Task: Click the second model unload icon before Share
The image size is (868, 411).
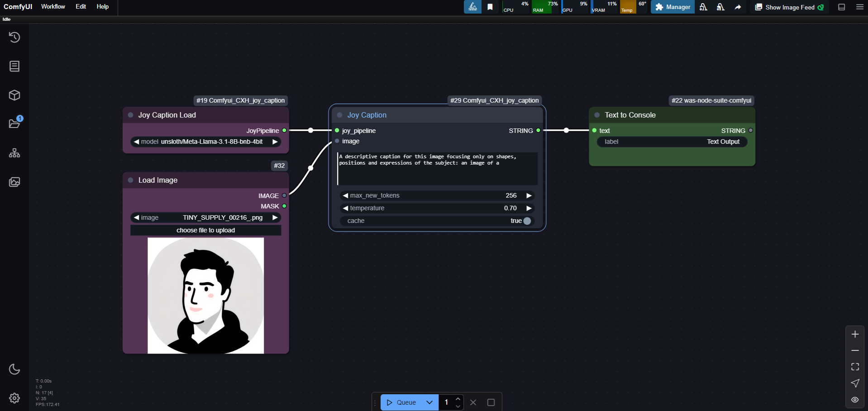Action: pyautogui.click(x=720, y=7)
